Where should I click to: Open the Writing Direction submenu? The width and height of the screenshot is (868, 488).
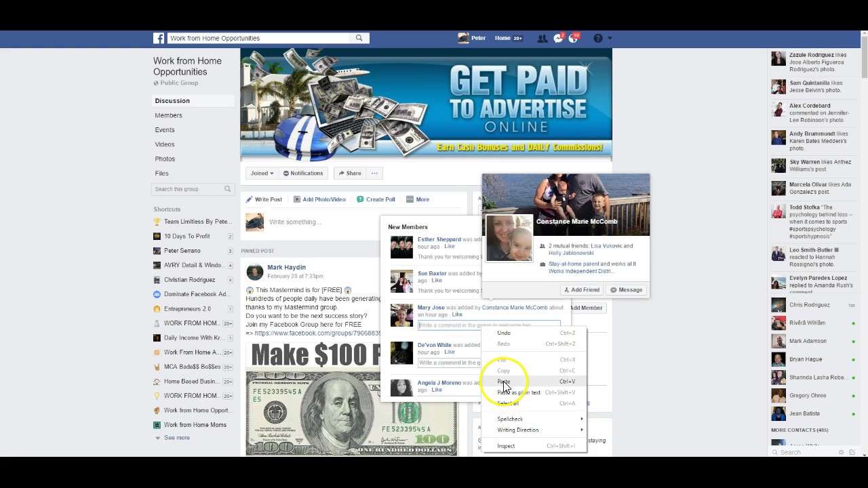click(534, 430)
